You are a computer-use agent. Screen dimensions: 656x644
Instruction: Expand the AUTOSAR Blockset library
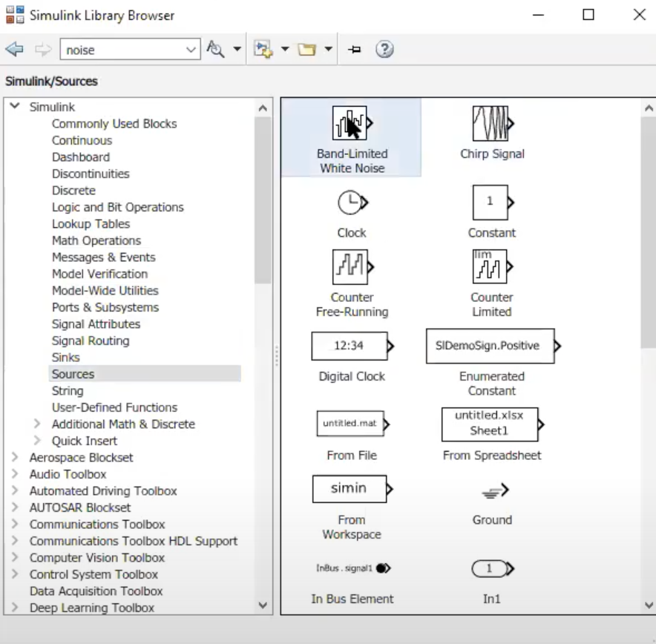tap(15, 507)
